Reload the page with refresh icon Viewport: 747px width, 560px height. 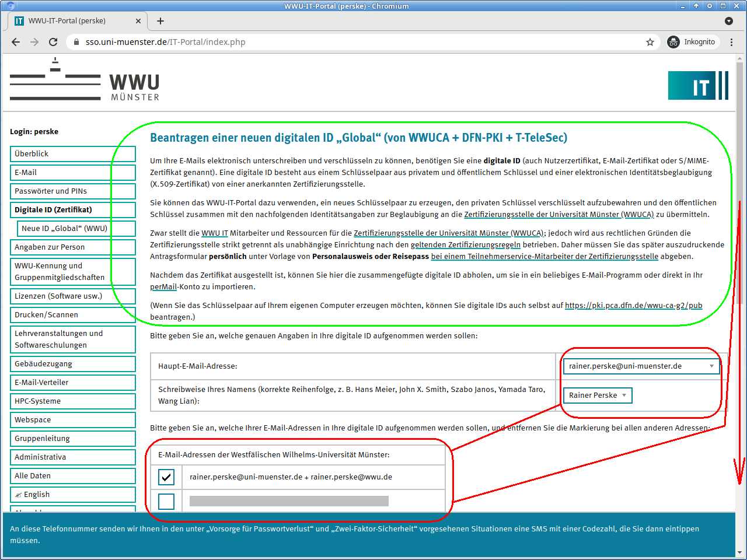53,42
